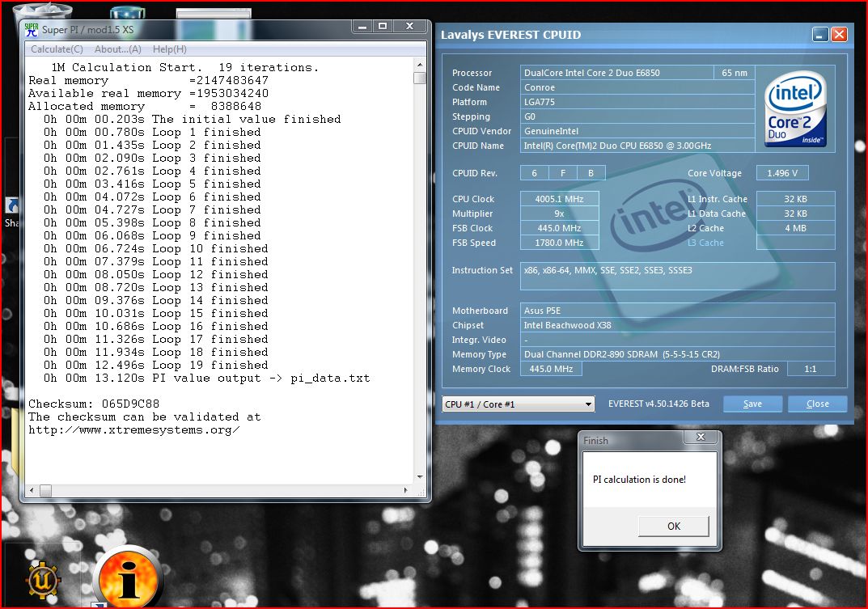Click the Core Voltage value 1.496 V

coord(782,173)
